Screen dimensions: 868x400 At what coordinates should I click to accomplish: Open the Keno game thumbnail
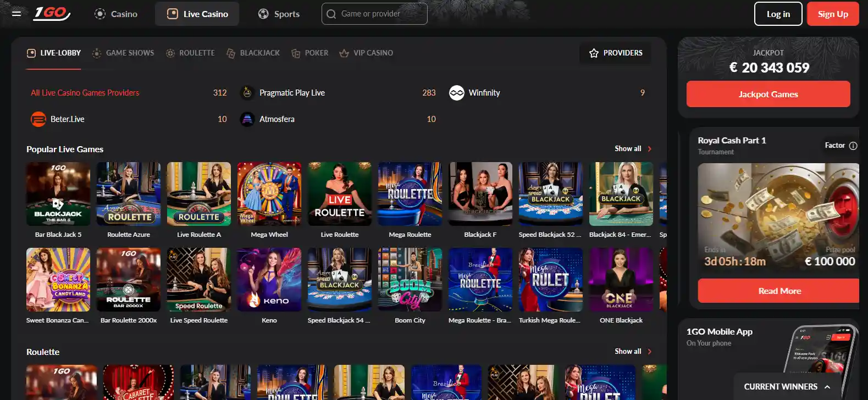269,280
